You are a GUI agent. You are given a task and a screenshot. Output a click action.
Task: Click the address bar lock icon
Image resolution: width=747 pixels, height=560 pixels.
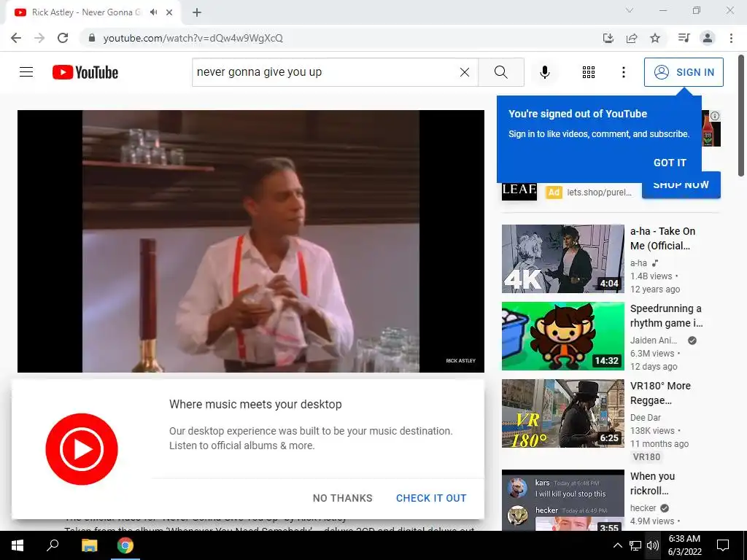(92, 38)
